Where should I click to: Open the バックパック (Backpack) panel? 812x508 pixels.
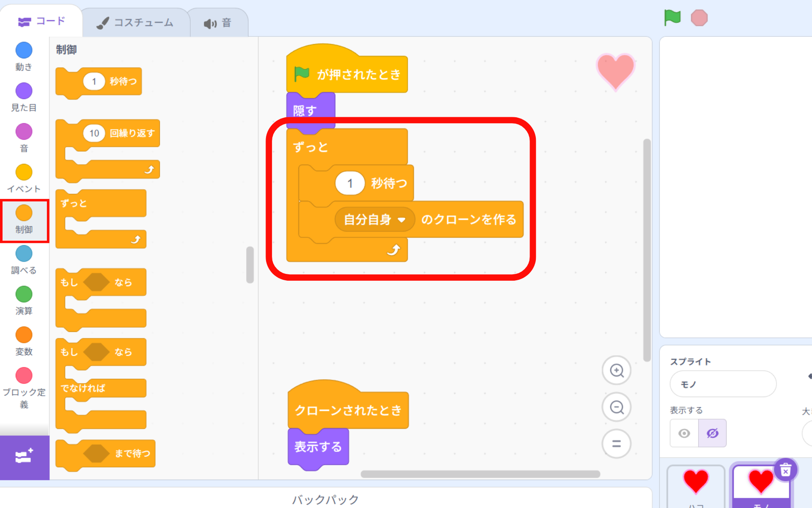click(x=325, y=499)
